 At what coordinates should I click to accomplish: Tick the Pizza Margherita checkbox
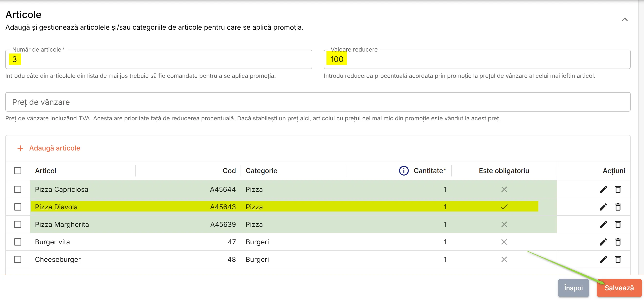17,225
